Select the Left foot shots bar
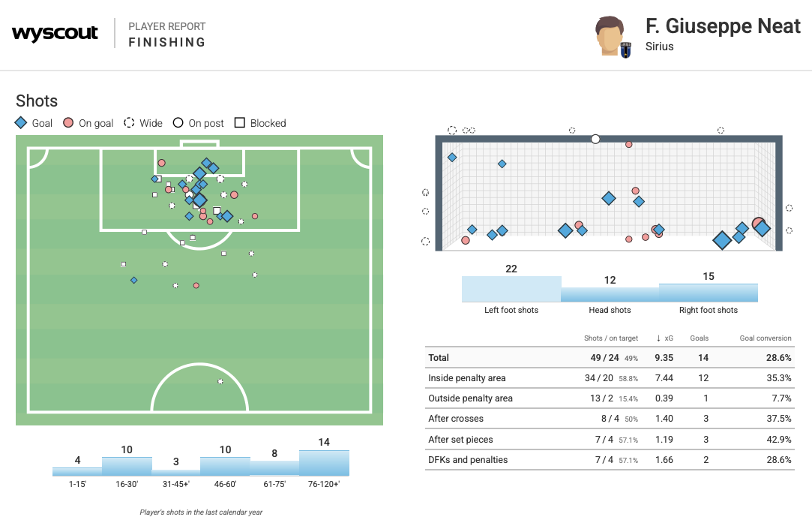The width and height of the screenshot is (812, 529). click(x=511, y=289)
